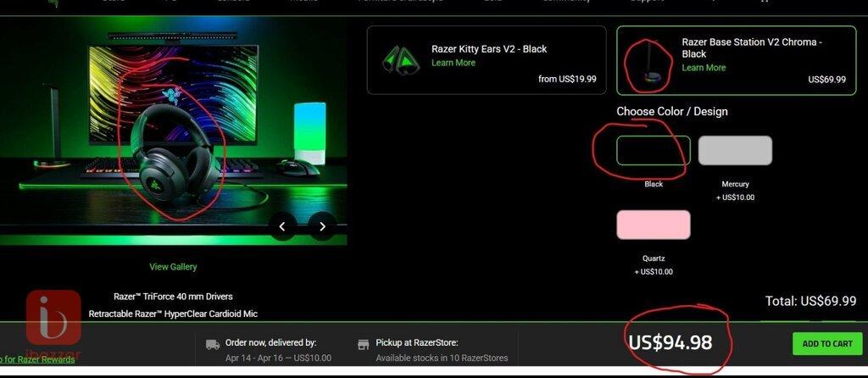
Task: Deselect the Razer Base Station V2 Chroma card
Action: coord(737,60)
